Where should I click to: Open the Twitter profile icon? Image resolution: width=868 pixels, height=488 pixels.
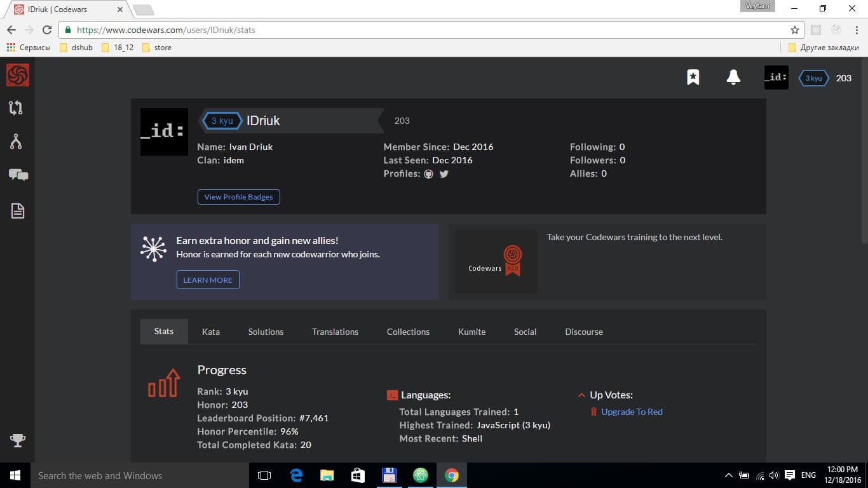[444, 174]
